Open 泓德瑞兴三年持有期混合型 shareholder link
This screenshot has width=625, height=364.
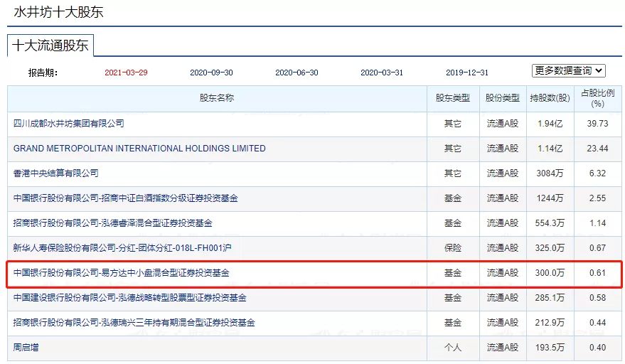click(134, 323)
